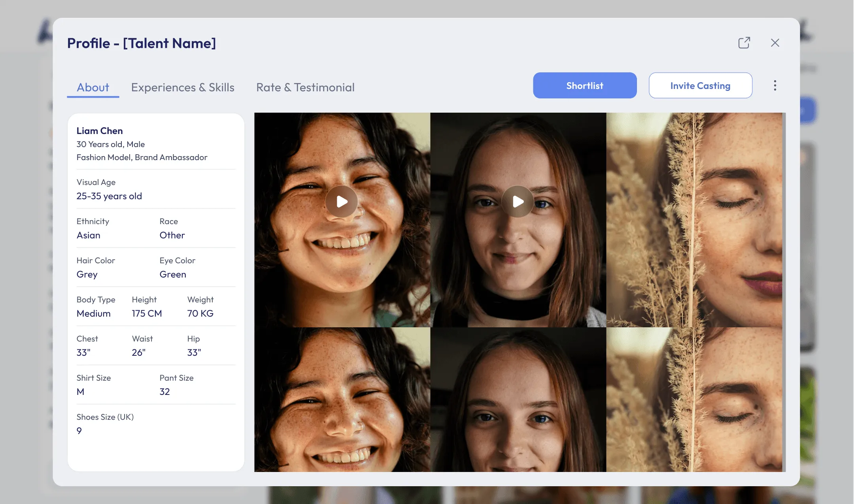Click the Profile - [Talent Name] title

[x=142, y=43]
